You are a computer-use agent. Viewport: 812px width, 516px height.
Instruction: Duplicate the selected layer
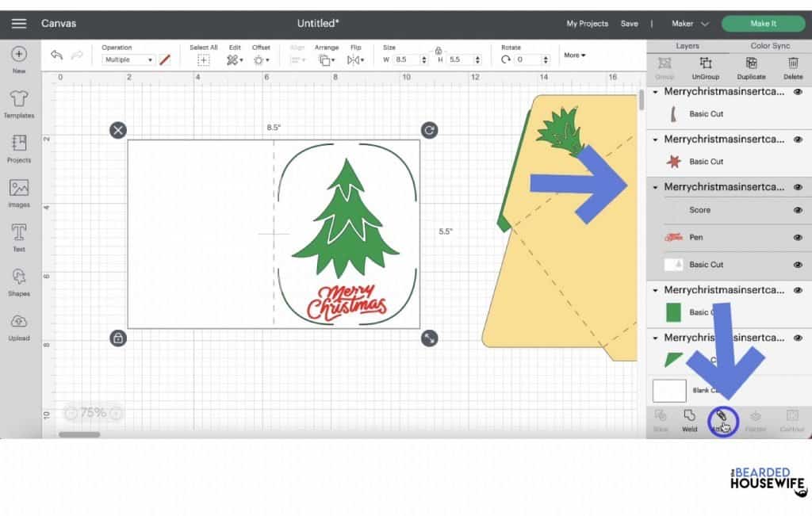click(750, 69)
